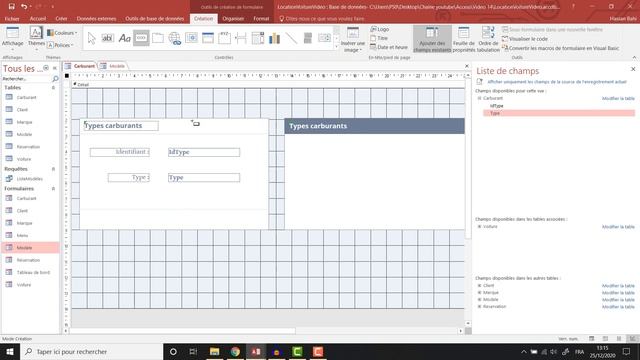Choose the navigation control icon
Image resolution: width=640 pixels, height=360 pixels.
208,38
